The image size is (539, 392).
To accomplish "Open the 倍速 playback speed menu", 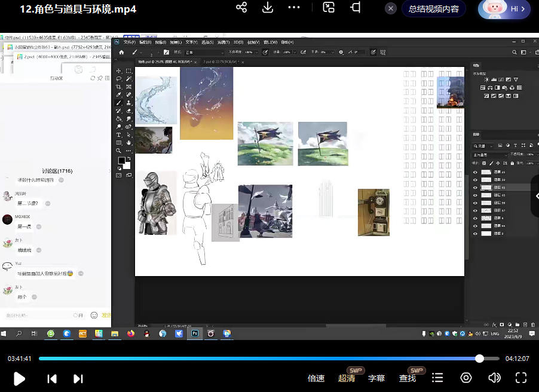I will click(316, 378).
